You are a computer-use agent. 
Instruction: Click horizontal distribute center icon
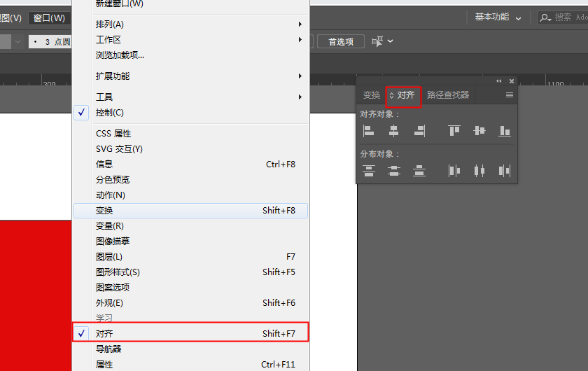(479, 171)
